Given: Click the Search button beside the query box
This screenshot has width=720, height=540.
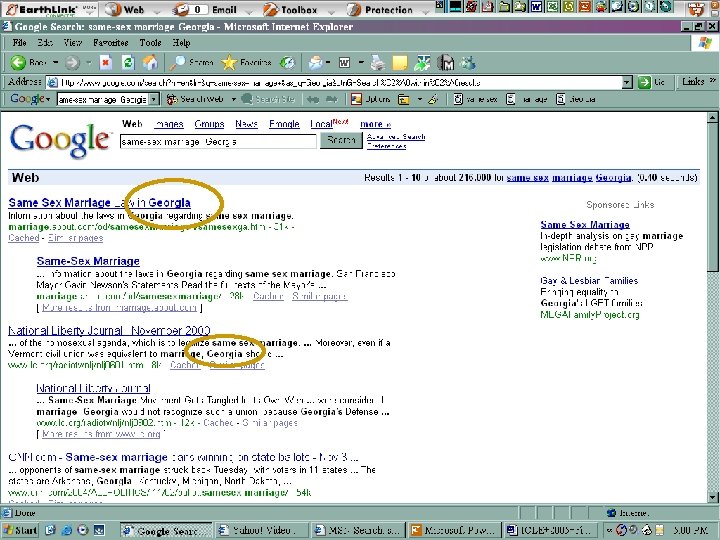Looking at the screenshot, I should pyautogui.click(x=341, y=140).
